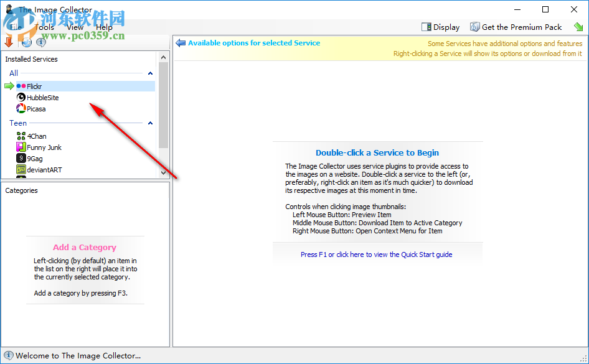The width and height of the screenshot is (589, 364).
Task: Select Flickr in the services list
Action: [85, 86]
